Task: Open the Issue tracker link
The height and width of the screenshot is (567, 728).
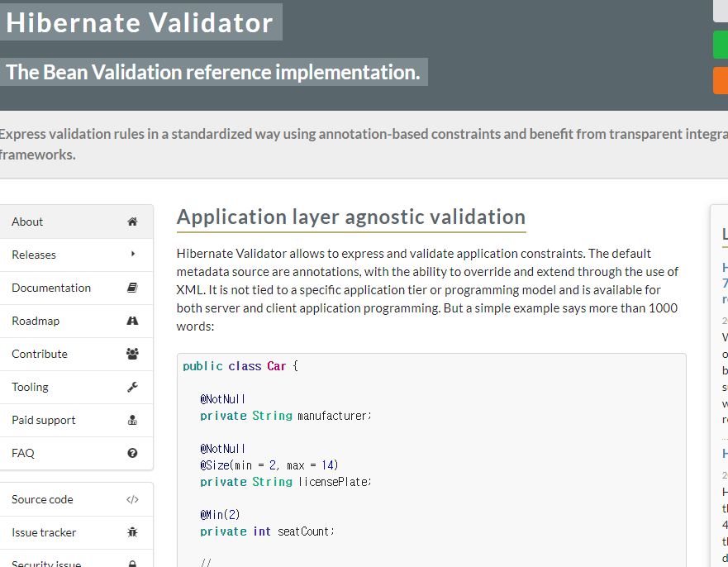Action: [77, 532]
